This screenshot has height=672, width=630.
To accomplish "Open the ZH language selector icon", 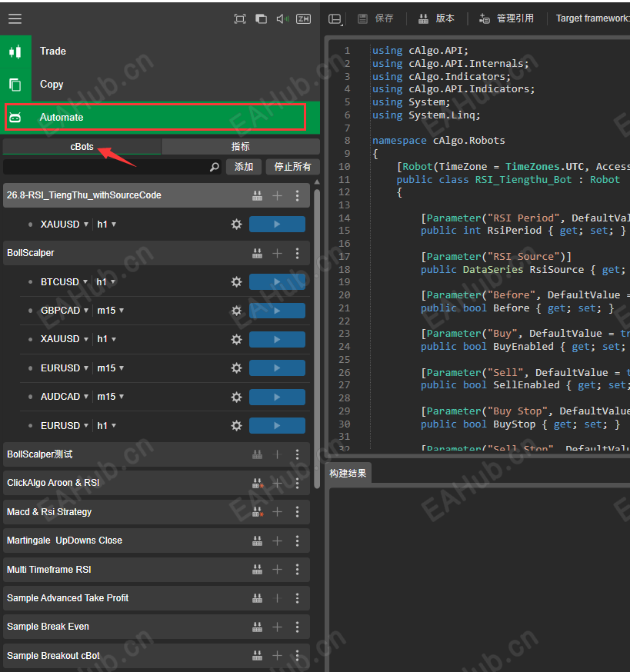I will click(303, 19).
